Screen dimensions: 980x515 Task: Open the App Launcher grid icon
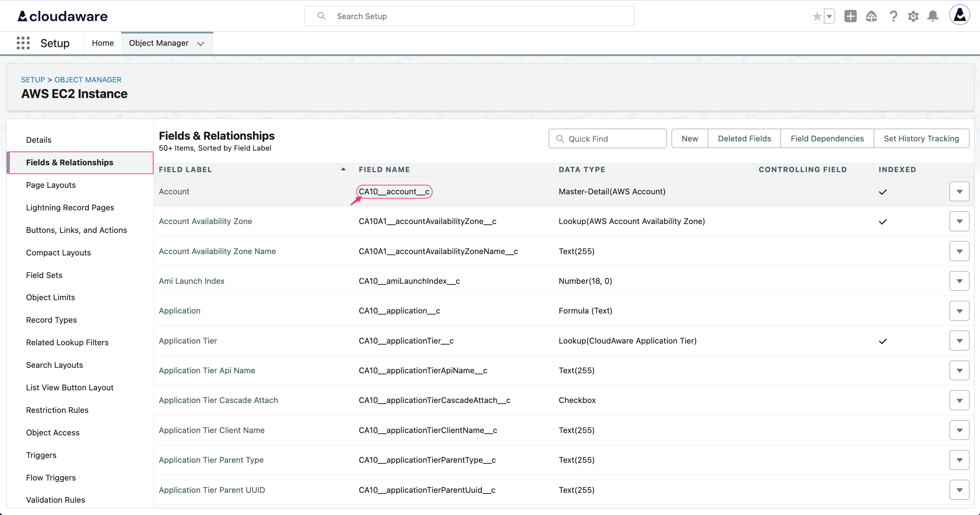click(23, 43)
